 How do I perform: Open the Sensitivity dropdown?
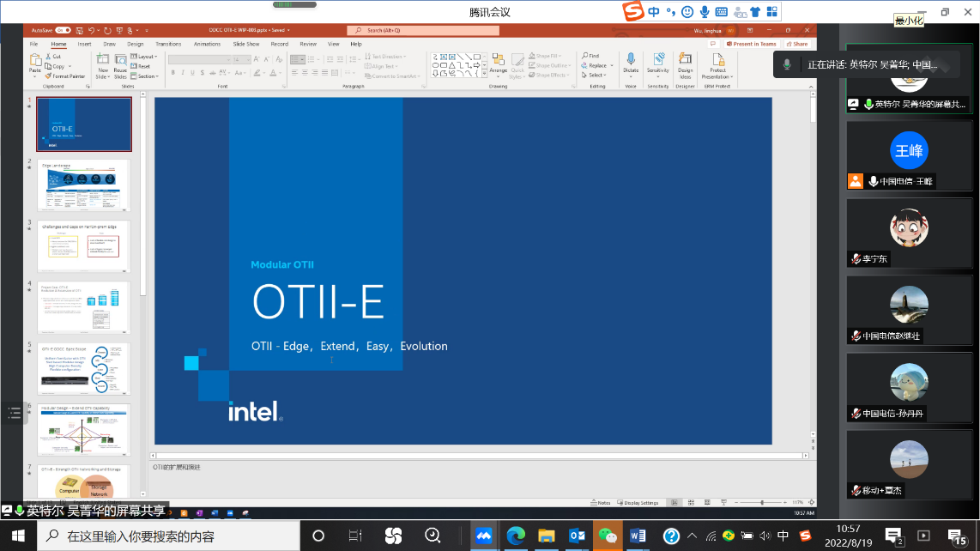(x=657, y=66)
